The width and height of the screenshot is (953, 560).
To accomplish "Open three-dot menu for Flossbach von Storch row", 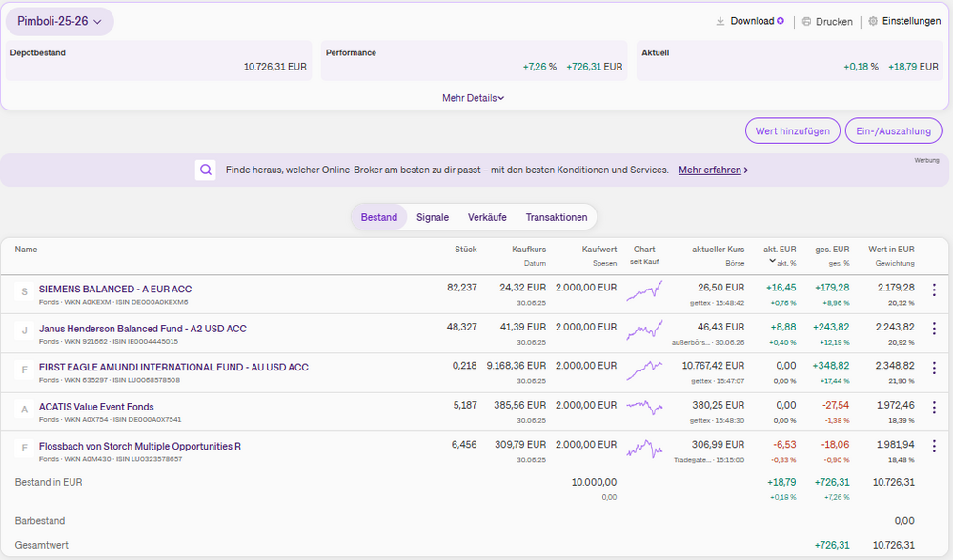I will click(934, 446).
